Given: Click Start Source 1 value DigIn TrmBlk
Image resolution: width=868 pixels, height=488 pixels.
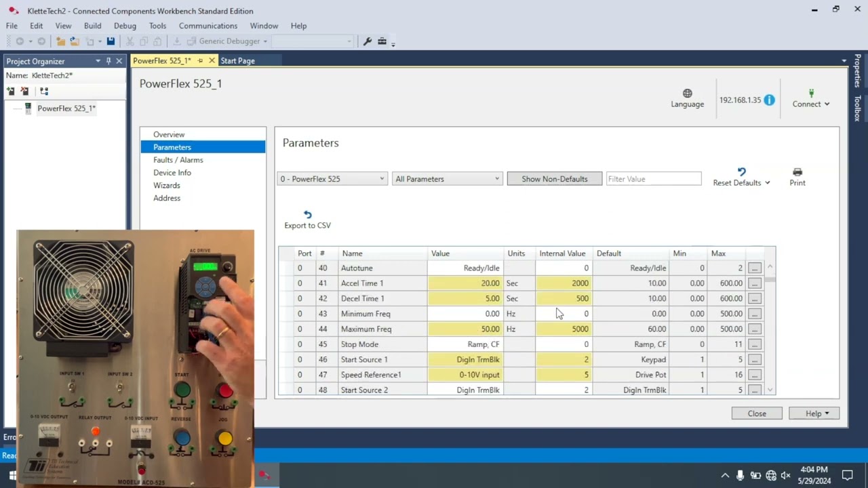Looking at the screenshot, I should 465,359.
